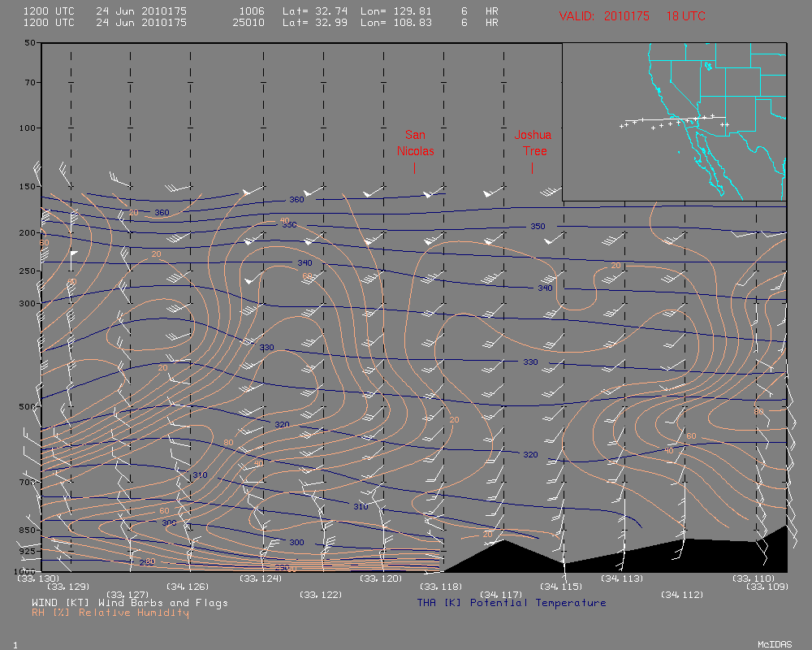The height and width of the screenshot is (650, 812).
Task: Click the frame number 1 at bottom left
Action: (x=15, y=645)
